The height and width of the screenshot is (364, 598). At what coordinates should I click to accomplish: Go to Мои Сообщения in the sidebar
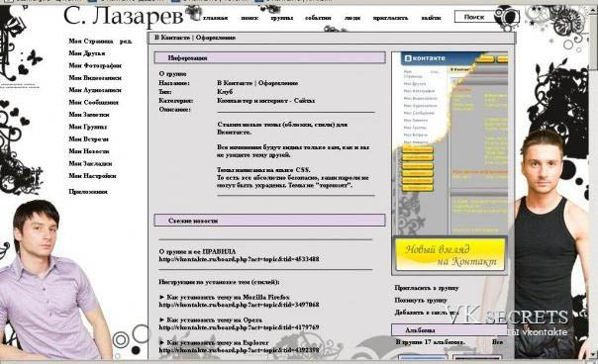coord(93,102)
